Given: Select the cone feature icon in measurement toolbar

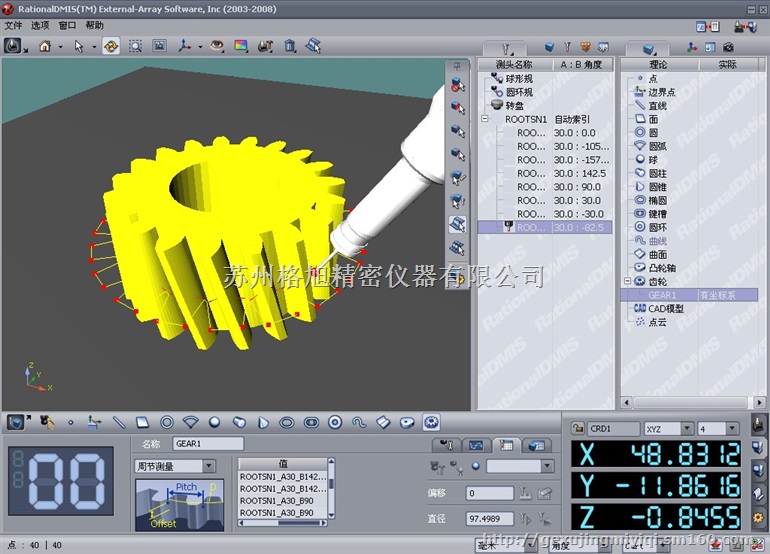Looking at the screenshot, I should [x=262, y=423].
